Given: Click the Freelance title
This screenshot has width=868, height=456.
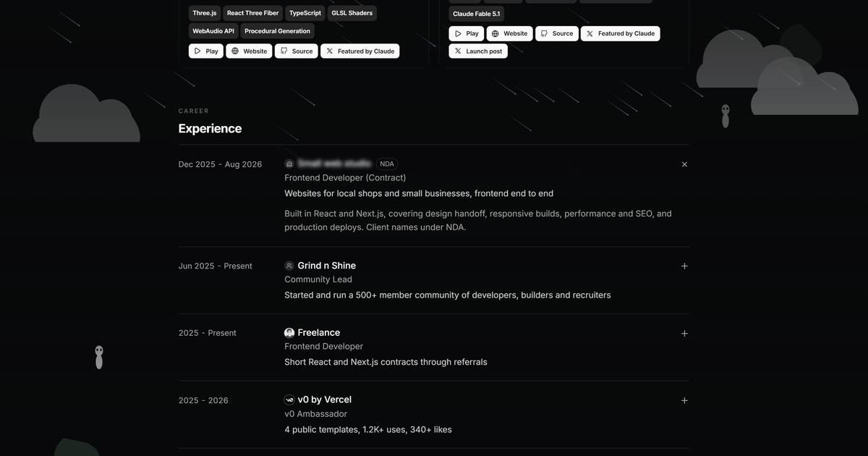Looking at the screenshot, I should [319, 333].
